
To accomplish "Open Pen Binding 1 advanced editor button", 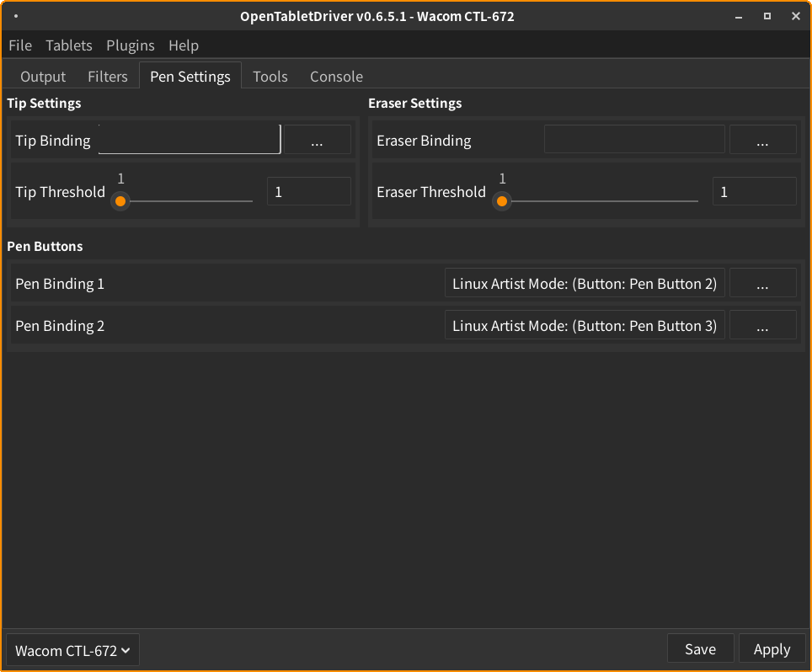I will pos(763,283).
